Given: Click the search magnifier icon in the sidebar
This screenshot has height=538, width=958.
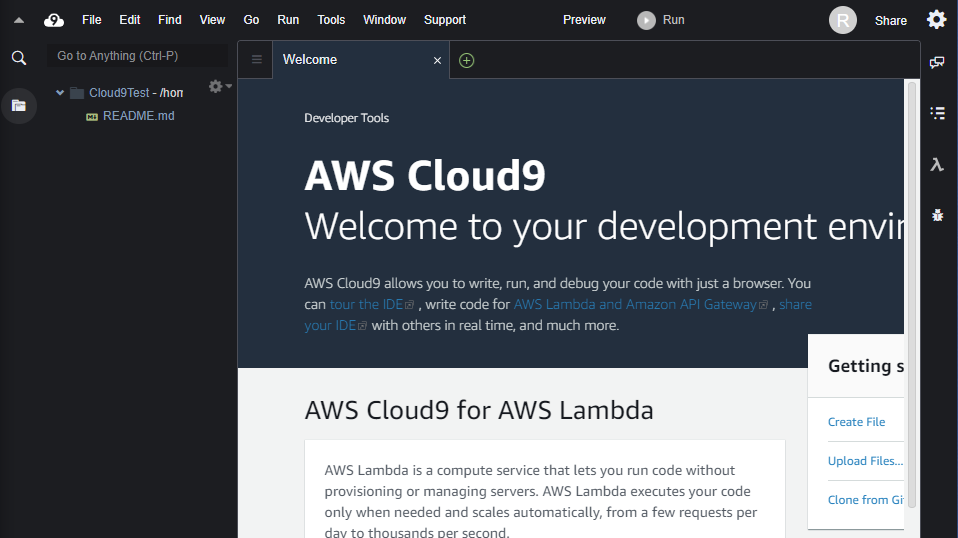Looking at the screenshot, I should [x=19, y=58].
